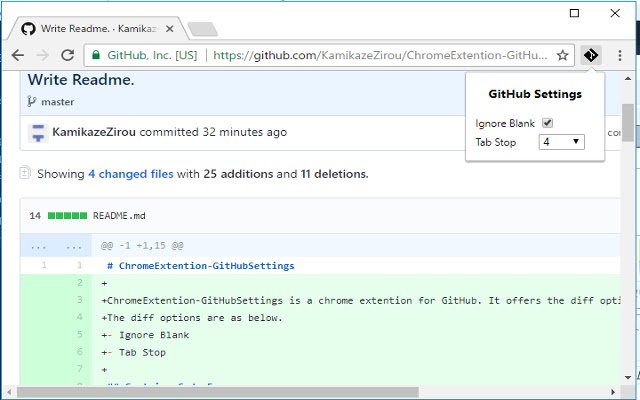
Task: Click the horizontal scrollbar left arrow
Action: click(x=9, y=392)
